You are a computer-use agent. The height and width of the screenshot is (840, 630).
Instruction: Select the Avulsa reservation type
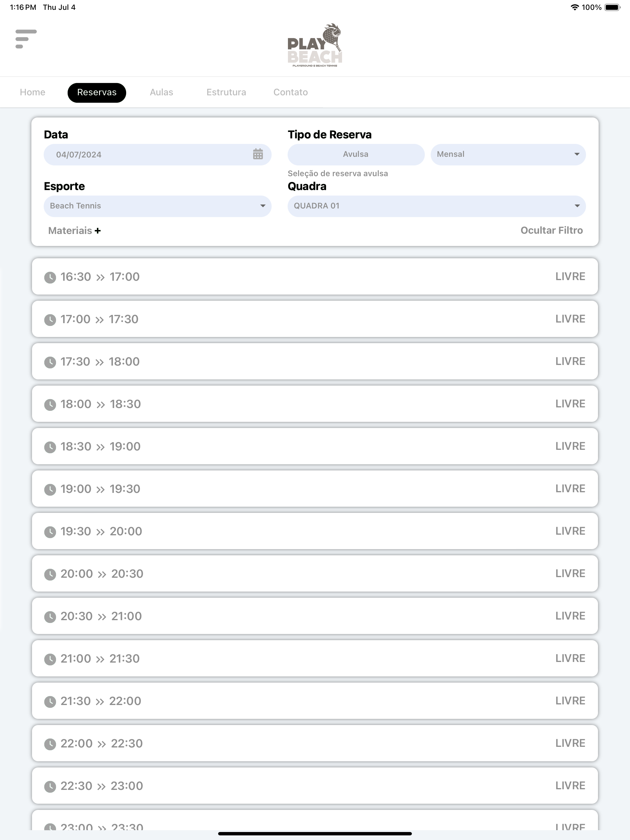point(356,154)
